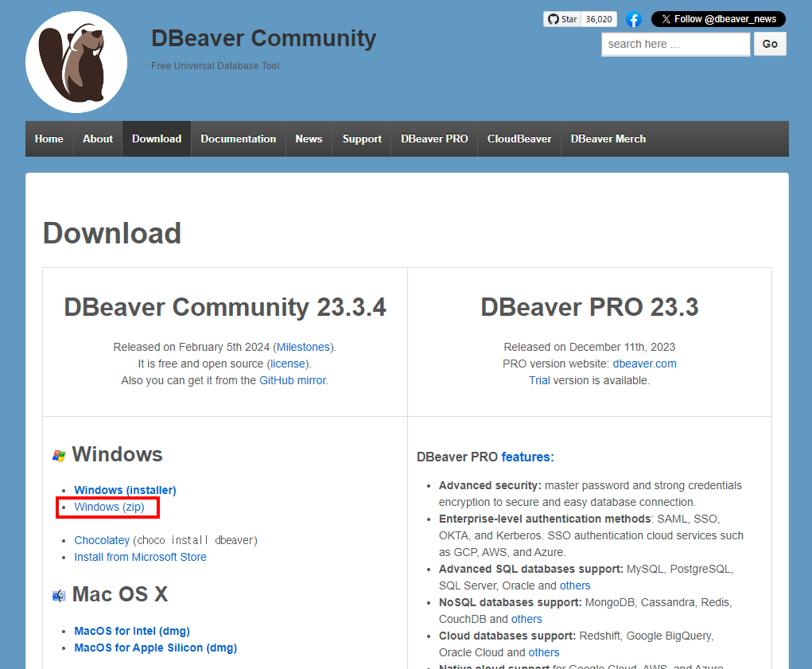
Task: Download MacOS for Apple Silicon (dmg)
Action: pyautogui.click(x=155, y=648)
